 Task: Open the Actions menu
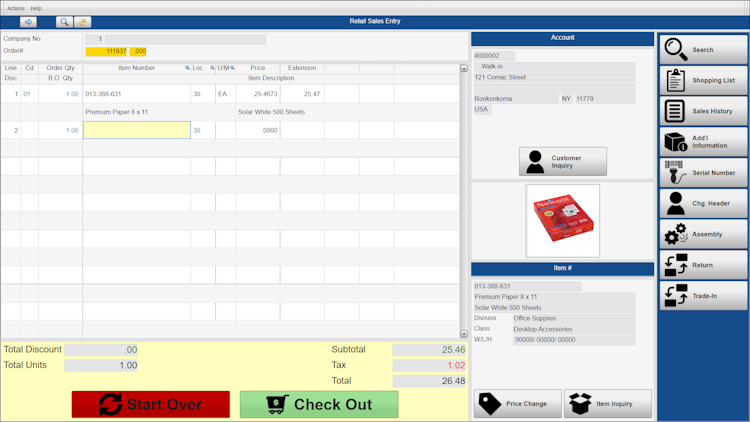click(x=16, y=8)
